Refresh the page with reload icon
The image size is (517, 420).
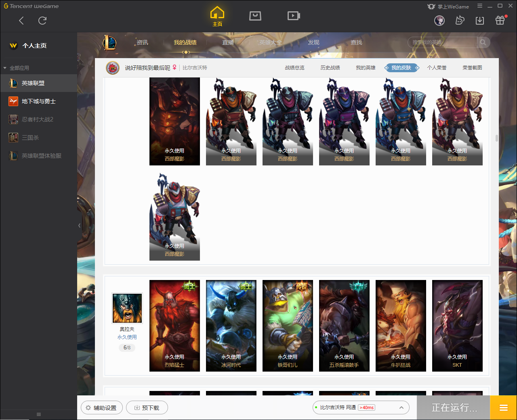tap(42, 21)
